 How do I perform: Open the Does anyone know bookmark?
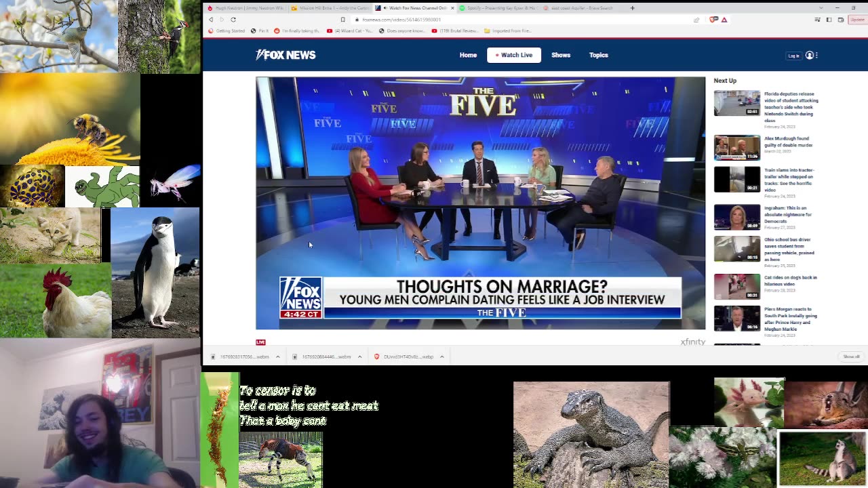tap(402, 30)
